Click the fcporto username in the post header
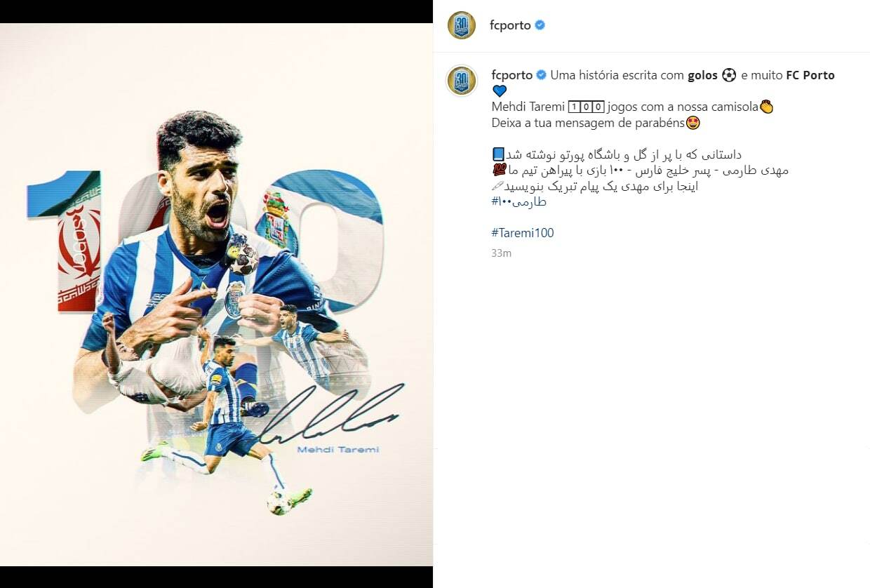This screenshot has width=870, height=588. 510,25
